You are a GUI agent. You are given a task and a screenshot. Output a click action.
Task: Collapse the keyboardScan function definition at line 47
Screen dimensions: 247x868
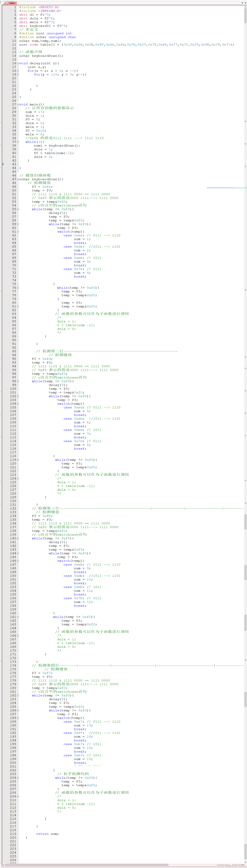tap(18, 179)
